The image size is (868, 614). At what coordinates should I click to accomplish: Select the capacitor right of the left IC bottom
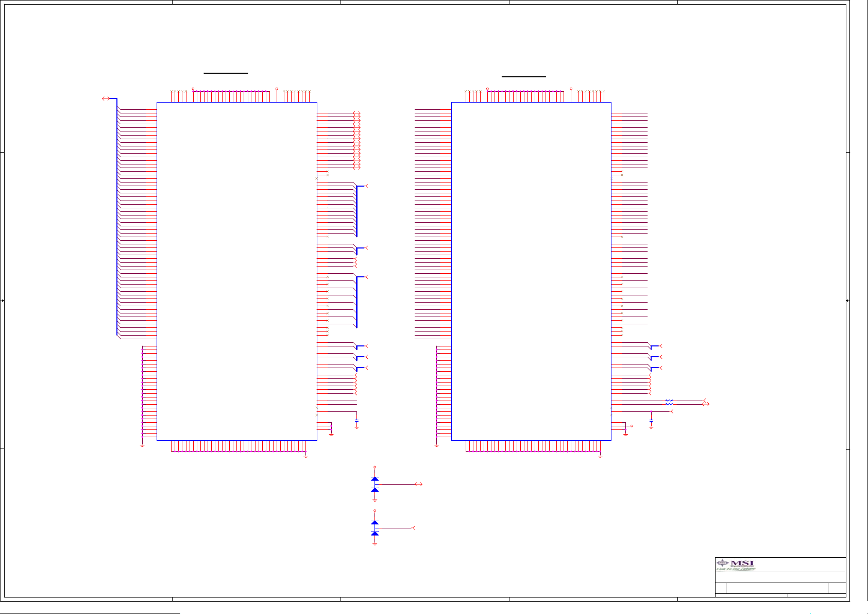pos(356,421)
